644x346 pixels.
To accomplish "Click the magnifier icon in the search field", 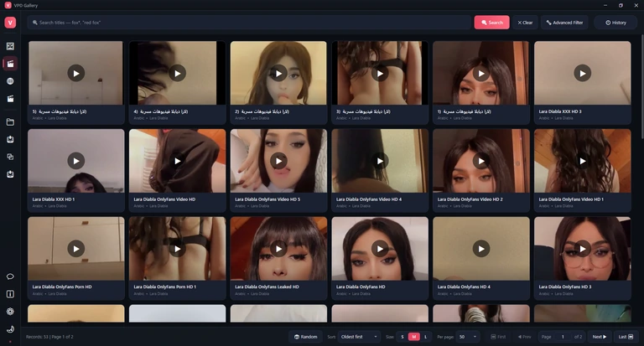I will pos(35,23).
